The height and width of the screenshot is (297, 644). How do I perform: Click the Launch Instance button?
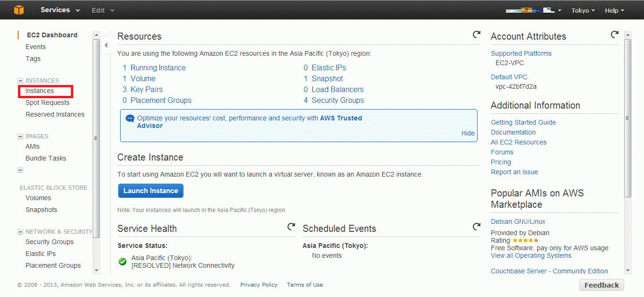[x=151, y=191]
